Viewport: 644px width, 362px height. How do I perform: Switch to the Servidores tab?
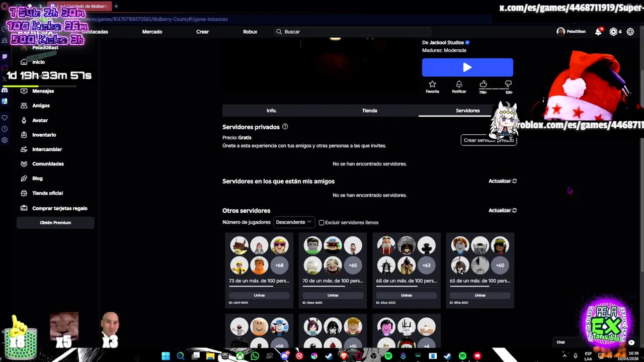(467, 111)
